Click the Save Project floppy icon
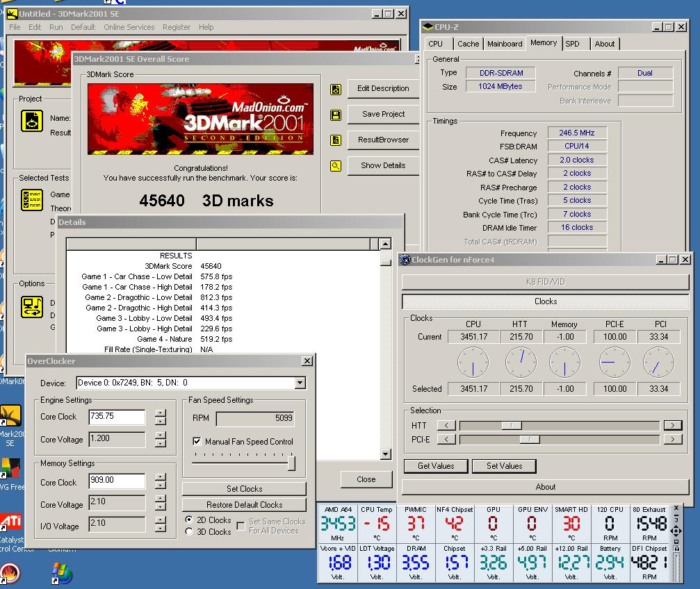Viewport: 700px width, 589px height. click(336, 115)
